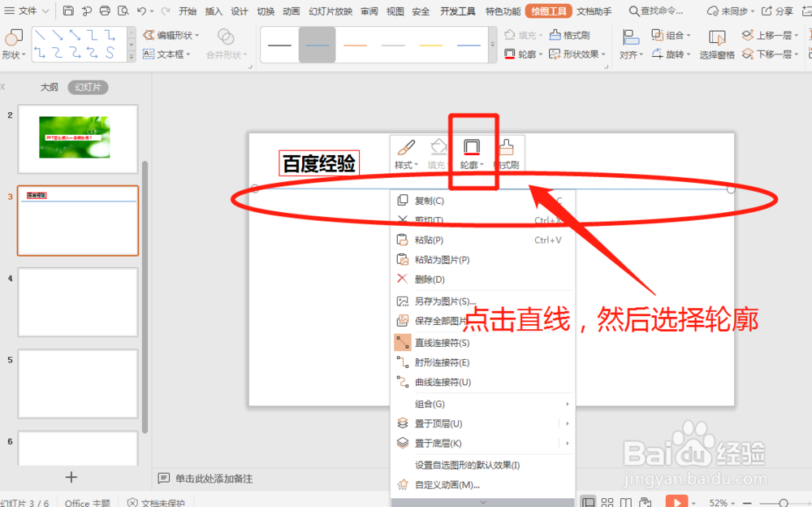Open the 文档助手 tab
Screen dimensions: 812x507
click(594, 11)
